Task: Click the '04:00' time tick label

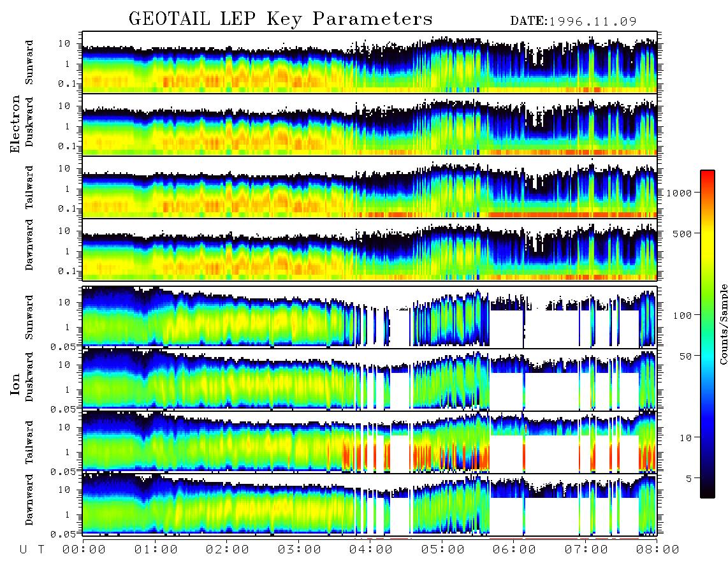Action: click(371, 550)
